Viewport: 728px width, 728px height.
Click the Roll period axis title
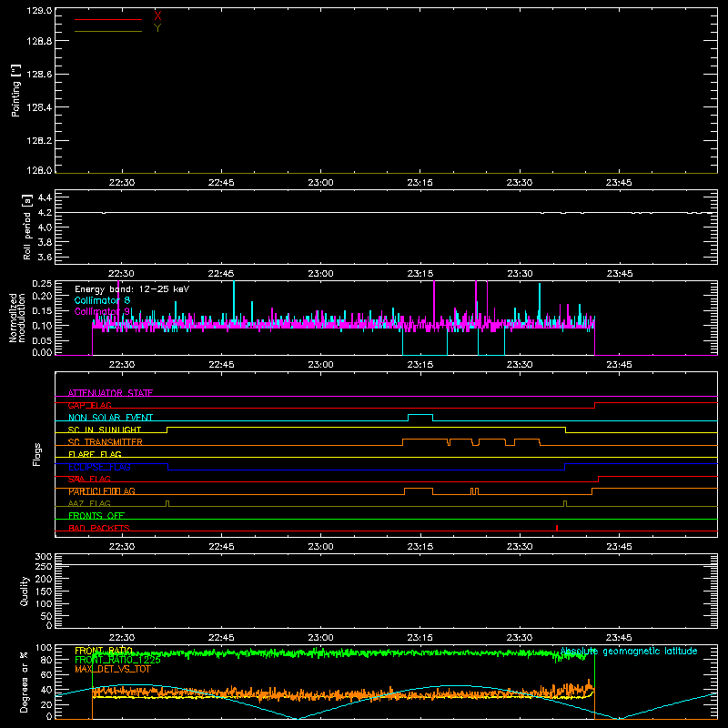pos(27,227)
